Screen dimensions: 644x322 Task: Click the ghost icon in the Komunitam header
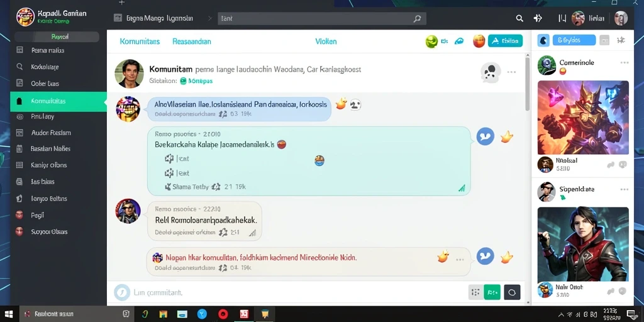[x=491, y=72]
